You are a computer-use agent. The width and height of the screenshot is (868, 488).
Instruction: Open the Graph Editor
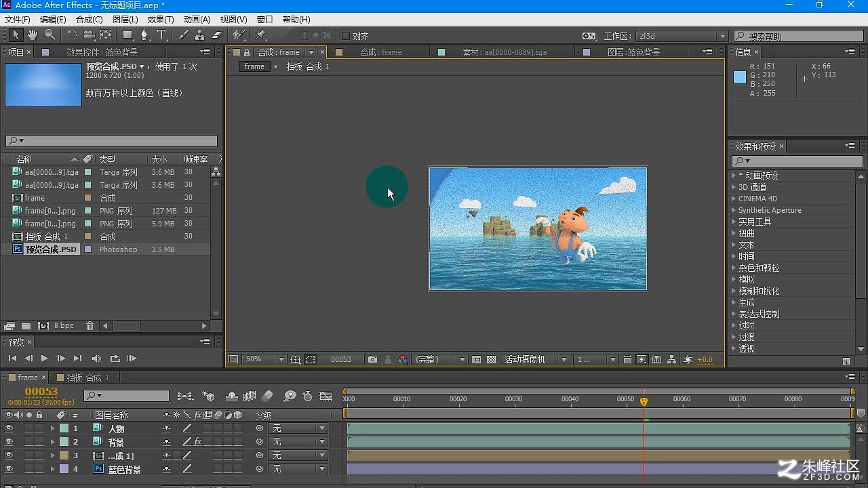click(326, 396)
